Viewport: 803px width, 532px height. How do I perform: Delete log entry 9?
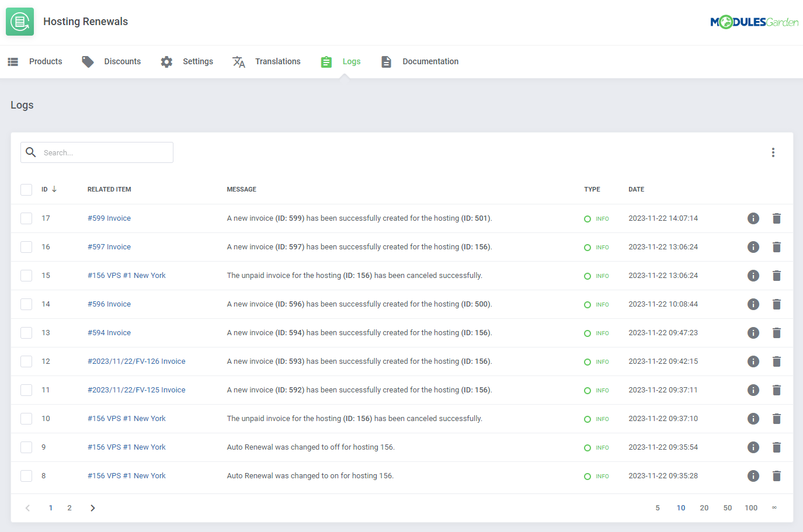tap(777, 447)
